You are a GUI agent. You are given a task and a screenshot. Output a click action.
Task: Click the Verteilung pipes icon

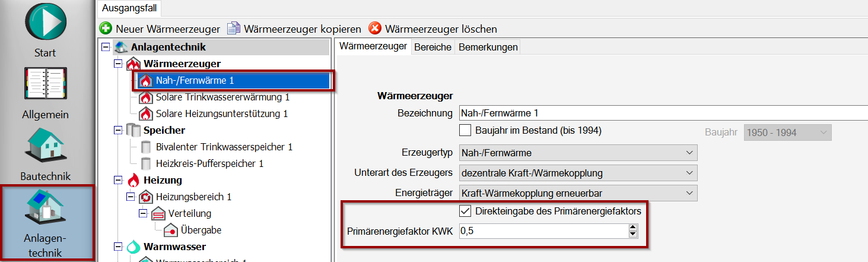coord(158,213)
